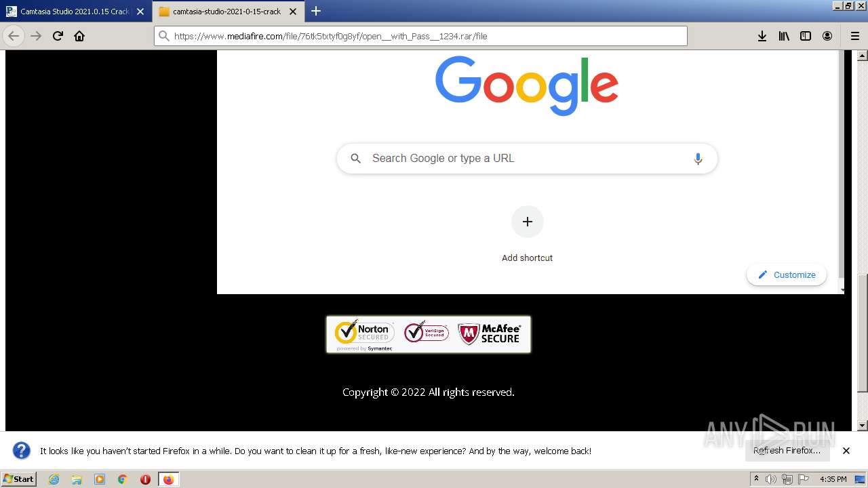Click the Add shortcut plus button
This screenshot has height=488, width=868.
527,222
